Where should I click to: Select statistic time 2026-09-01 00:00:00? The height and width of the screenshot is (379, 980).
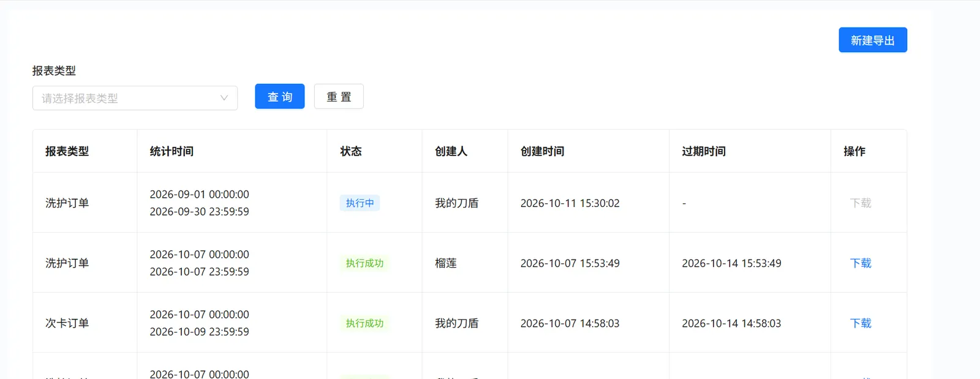click(200, 195)
